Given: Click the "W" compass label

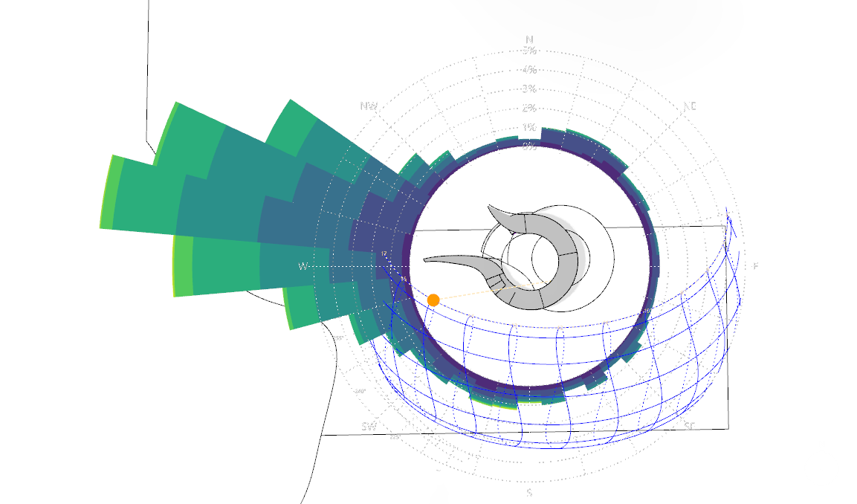Looking at the screenshot, I should coord(303,266).
